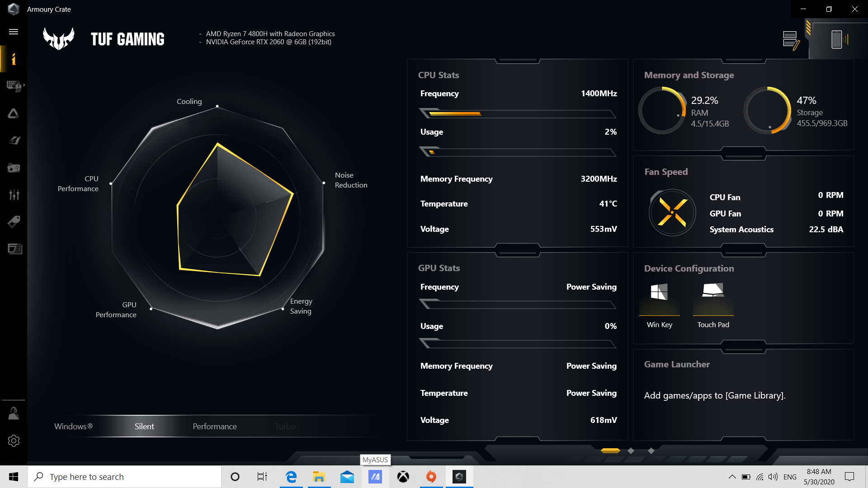Click the Add games/apps to Game Library text

pos(715,396)
